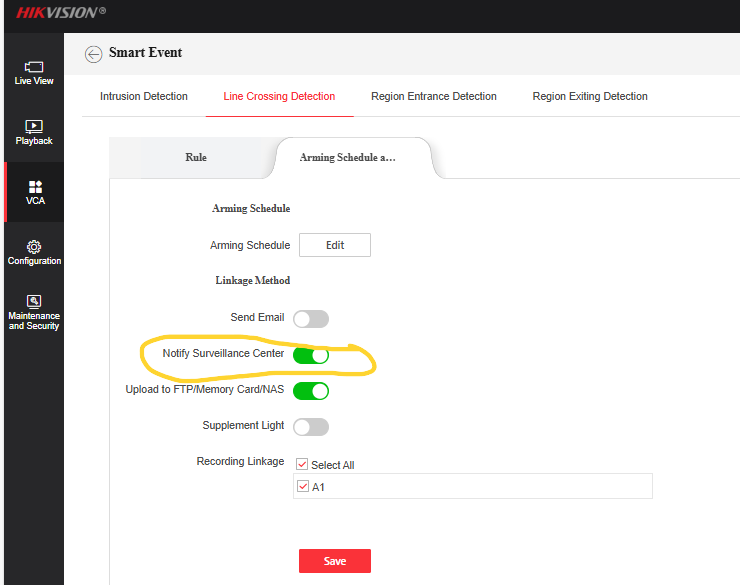
Task: Open Configuration gear in the sidebar
Action: pyautogui.click(x=34, y=252)
